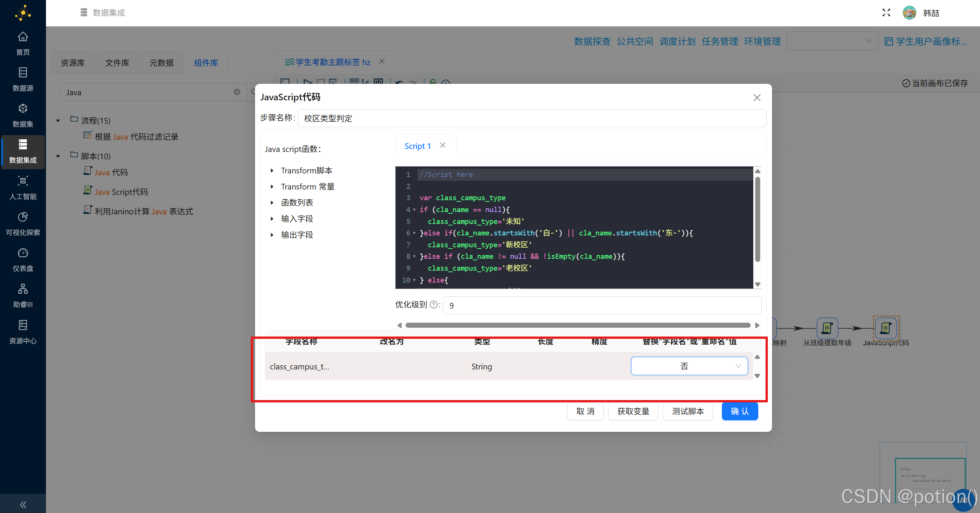Fold code at line 8 arrow
The height and width of the screenshot is (513, 980).
coord(414,256)
